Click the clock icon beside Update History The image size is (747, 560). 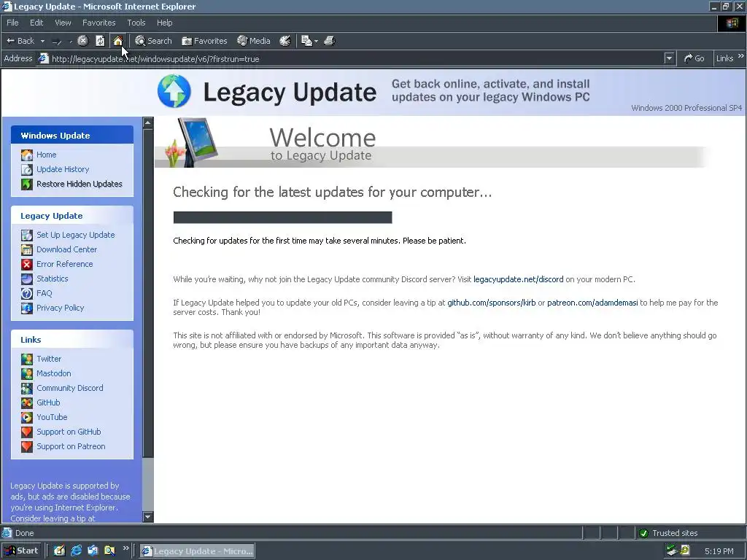[x=27, y=169]
